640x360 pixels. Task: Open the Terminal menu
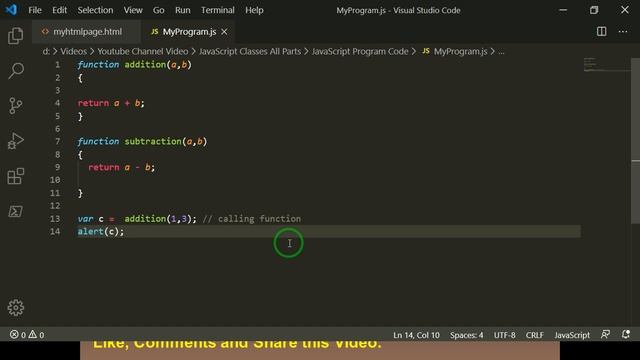pyautogui.click(x=218, y=10)
